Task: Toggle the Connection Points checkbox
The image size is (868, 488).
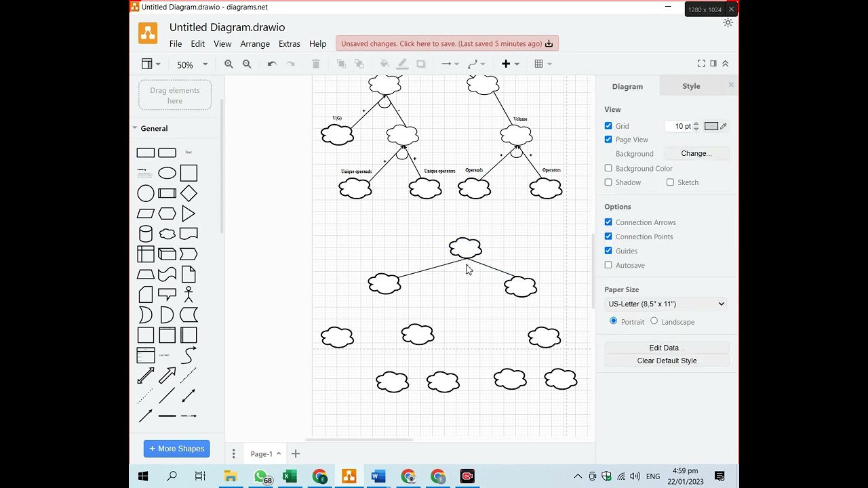Action: 608,237
